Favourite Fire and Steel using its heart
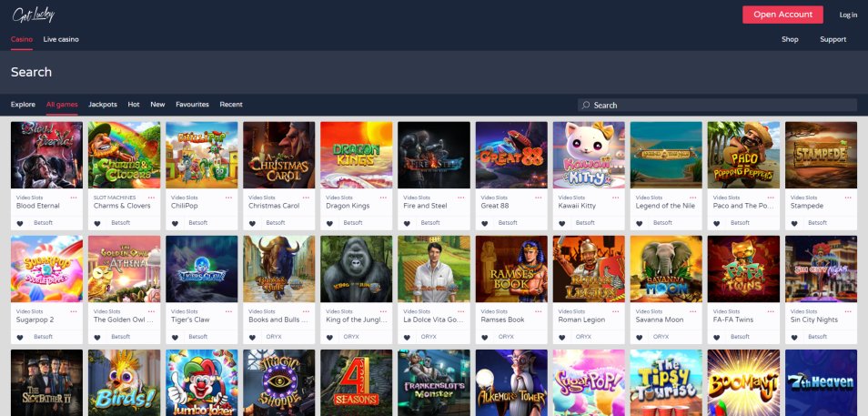868x416 pixels. (x=408, y=223)
